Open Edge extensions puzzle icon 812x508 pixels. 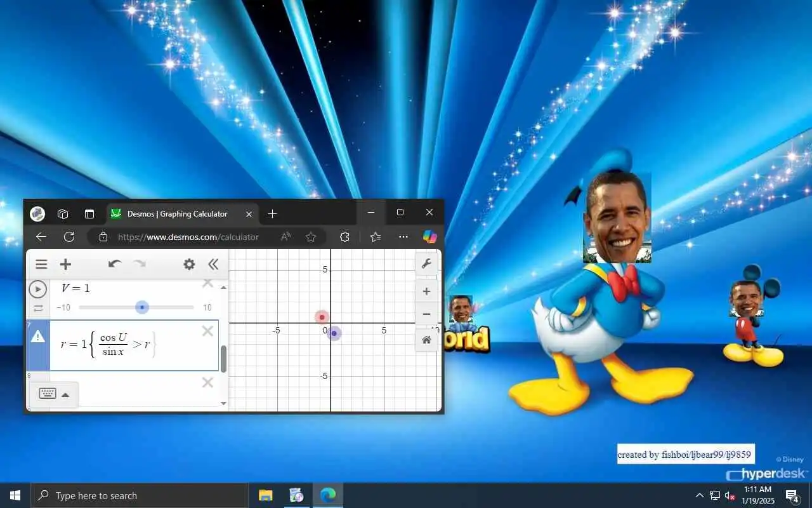point(344,237)
